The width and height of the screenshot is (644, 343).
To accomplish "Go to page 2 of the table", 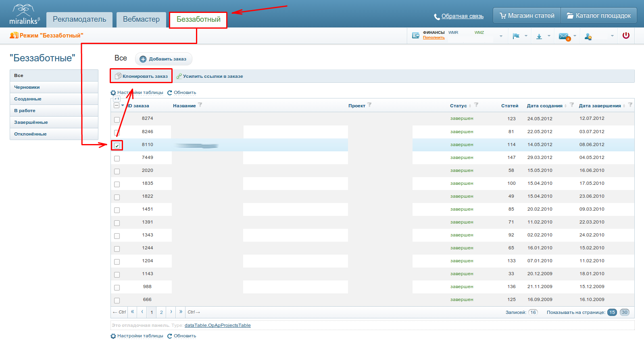I will 161,312.
